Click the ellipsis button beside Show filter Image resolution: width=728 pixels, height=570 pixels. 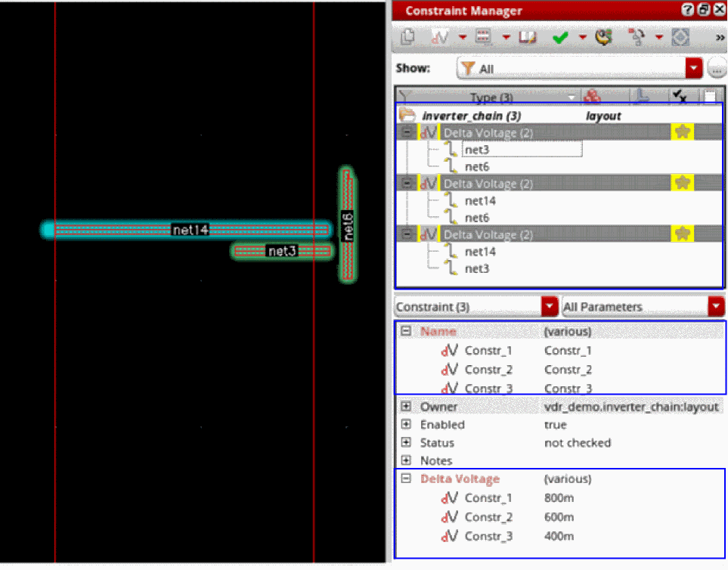(717, 69)
